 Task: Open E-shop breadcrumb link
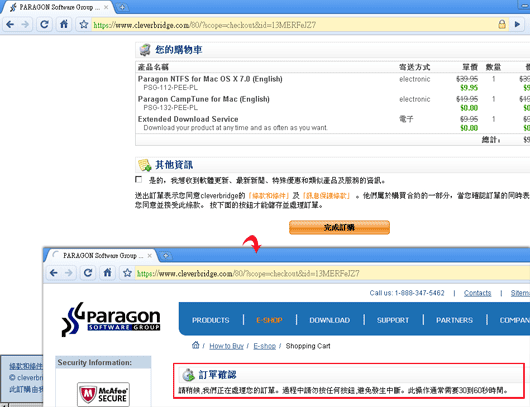click(265, 346)
